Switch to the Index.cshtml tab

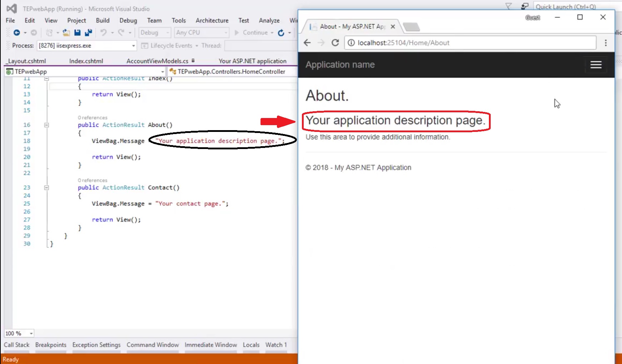pos(86,61)
